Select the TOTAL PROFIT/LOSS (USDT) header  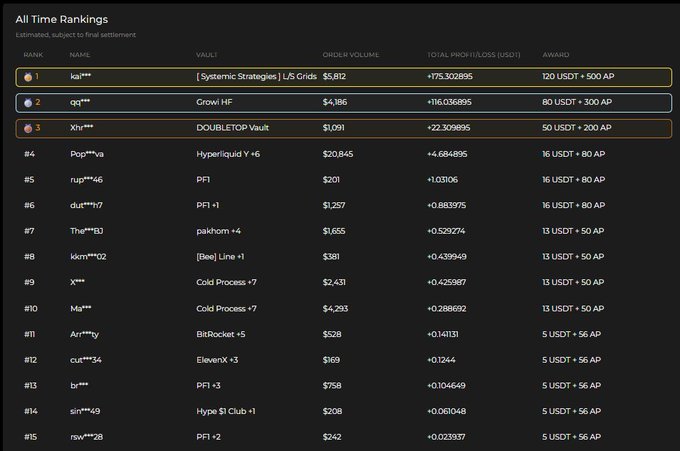click(x=474, y=55)
